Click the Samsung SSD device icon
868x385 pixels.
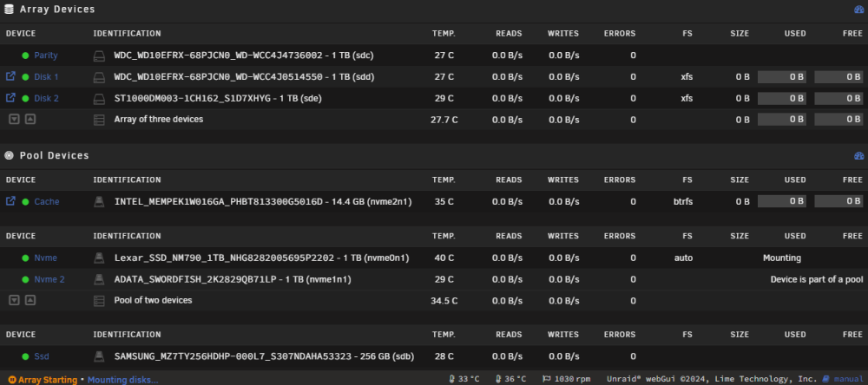99,356
